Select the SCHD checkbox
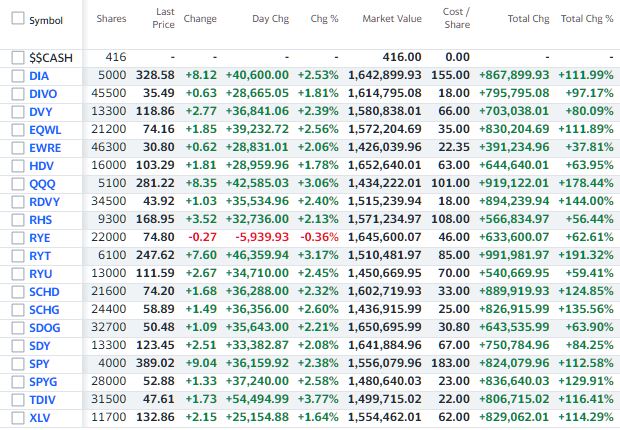The width and height of the screenshot is (620, 430). click(x=18, y=291)
